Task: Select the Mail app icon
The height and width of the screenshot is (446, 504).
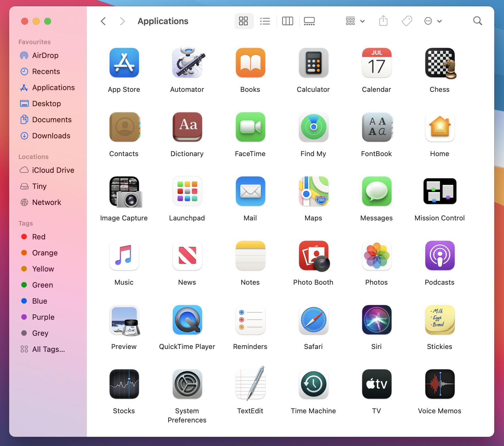Action: coord(250,191)
